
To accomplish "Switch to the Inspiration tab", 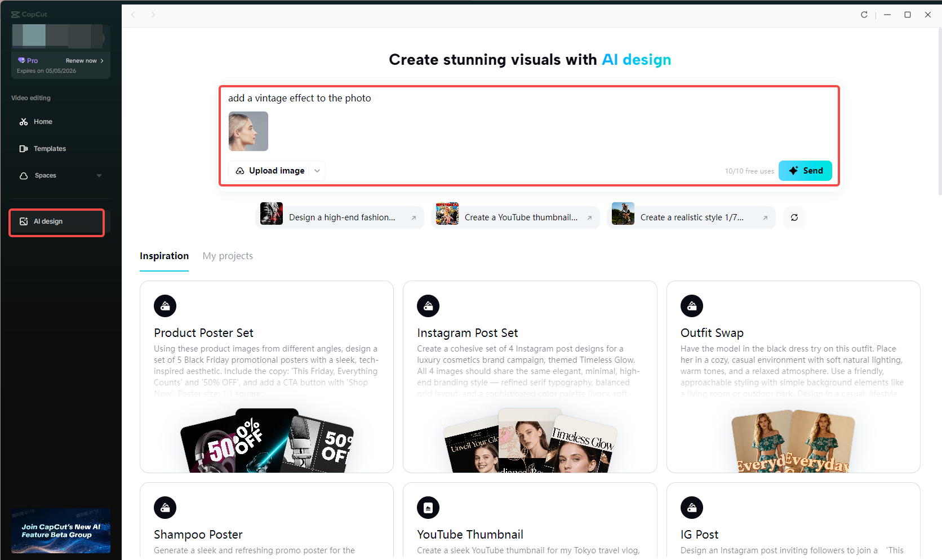I will 164,256.
